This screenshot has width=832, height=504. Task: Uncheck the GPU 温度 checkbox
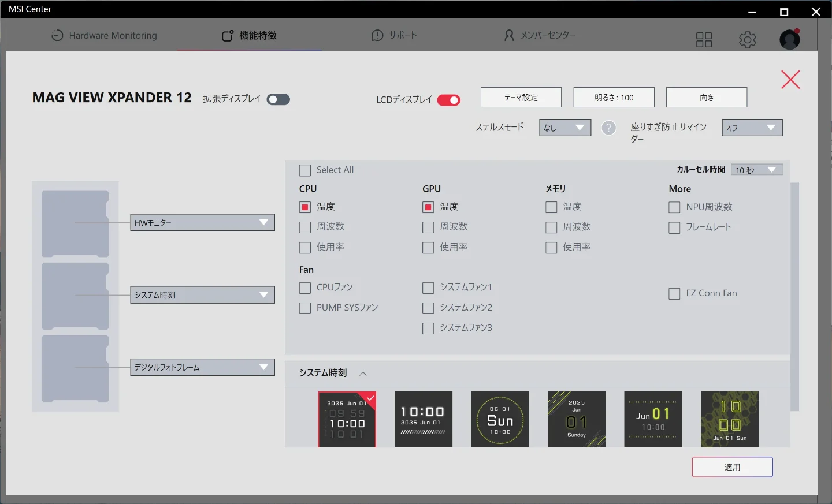click(428, 207)
